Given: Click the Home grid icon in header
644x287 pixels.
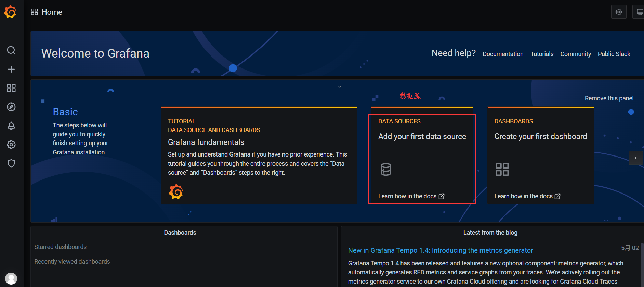Looking at the screenshot, I should point(34,12).
